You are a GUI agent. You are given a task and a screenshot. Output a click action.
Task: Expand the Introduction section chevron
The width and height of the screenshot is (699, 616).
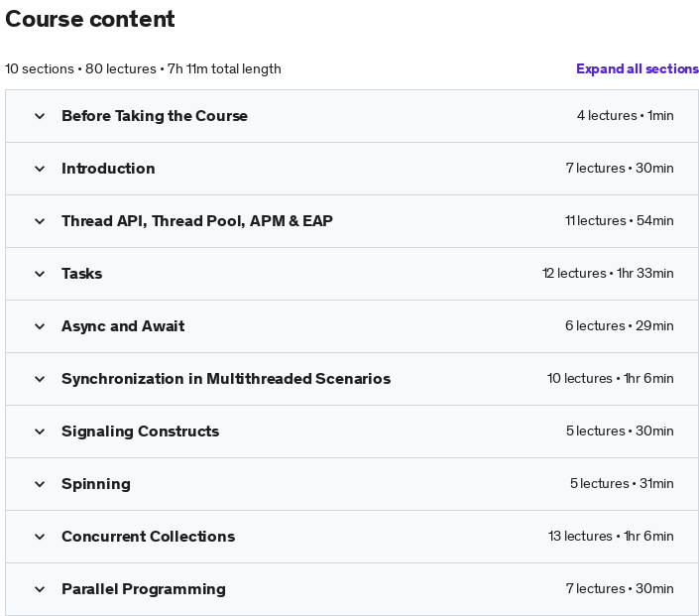(x=40, y=169)
